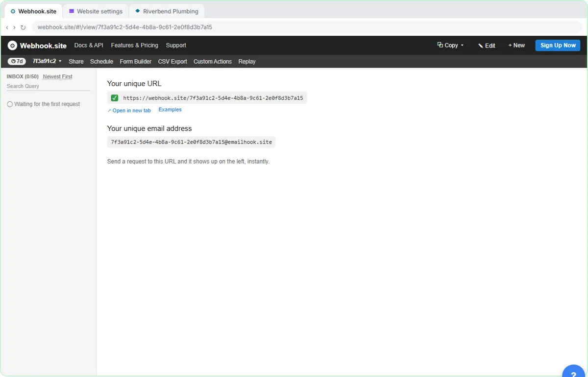Click Replay in the toolbar

[247, 62]
